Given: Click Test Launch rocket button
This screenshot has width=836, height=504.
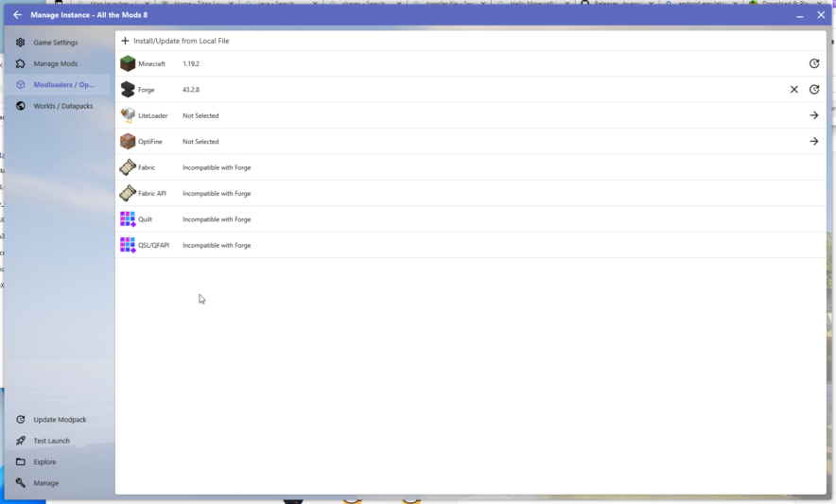Looking at the screenshot, I should tap(51, 441).
